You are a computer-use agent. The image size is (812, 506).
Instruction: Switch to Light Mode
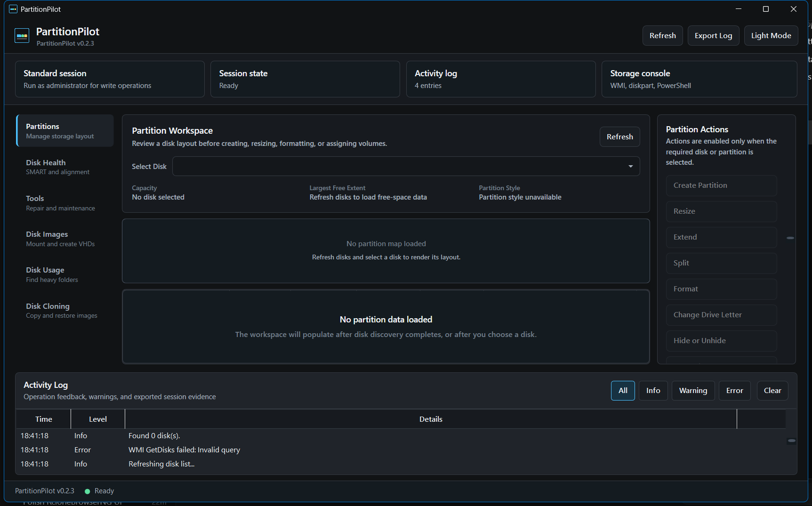click(x=771, y=36)
